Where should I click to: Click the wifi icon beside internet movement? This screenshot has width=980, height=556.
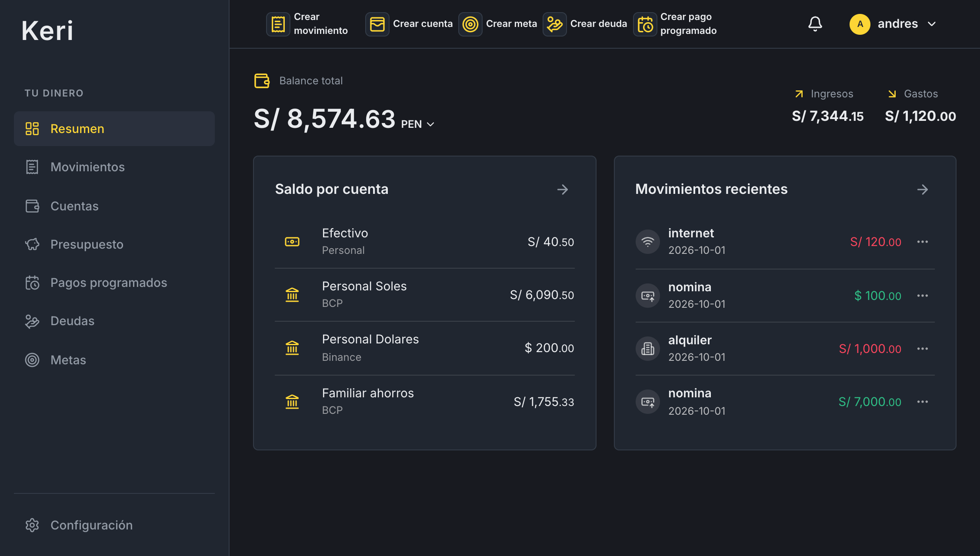[647, 242]
